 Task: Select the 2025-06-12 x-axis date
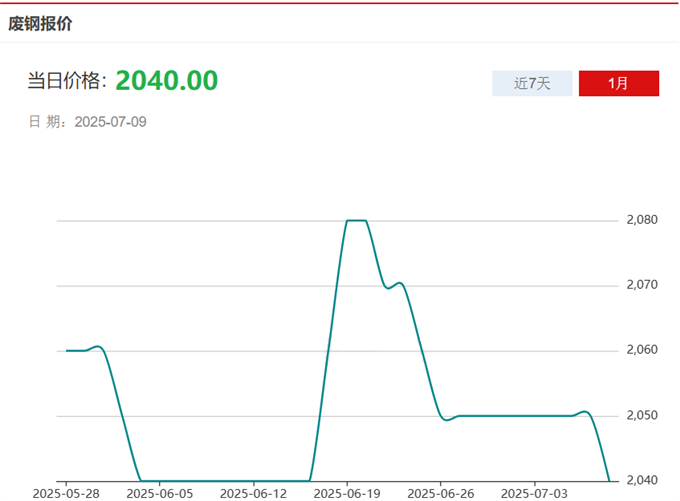point(253,493)
